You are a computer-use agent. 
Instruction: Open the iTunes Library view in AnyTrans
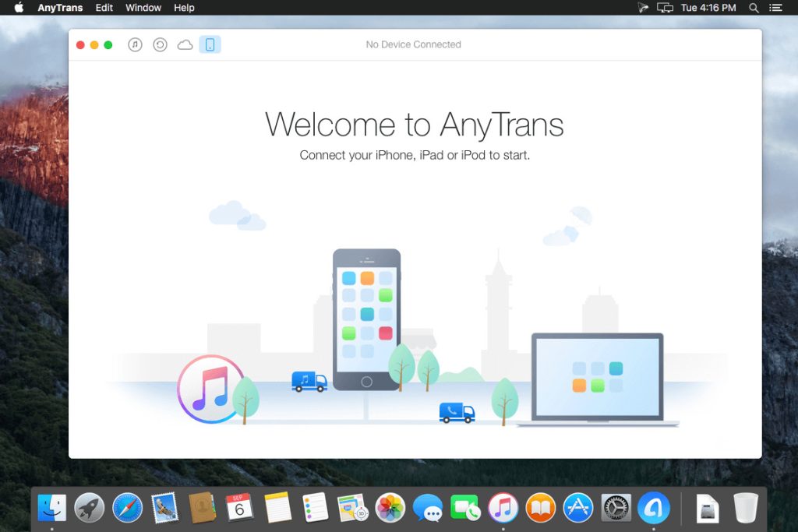(134, 44)
